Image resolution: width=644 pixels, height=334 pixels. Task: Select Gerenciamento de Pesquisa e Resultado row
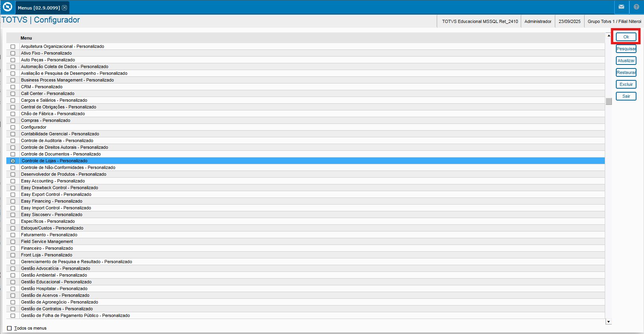coord(306,262)
